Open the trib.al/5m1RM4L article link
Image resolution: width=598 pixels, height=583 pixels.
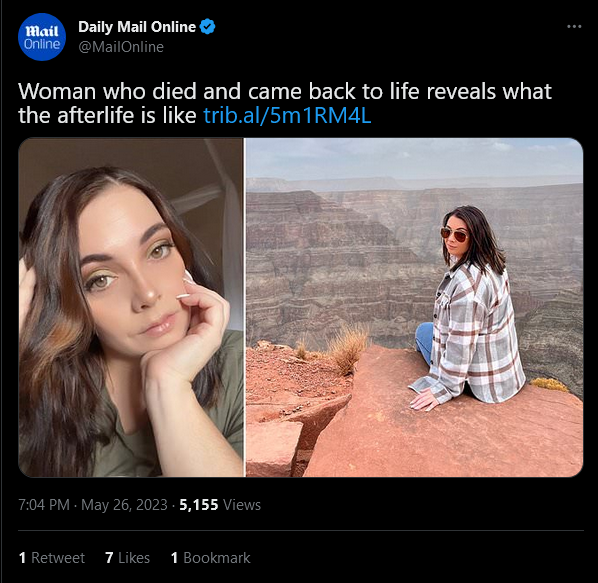[287, 115]
